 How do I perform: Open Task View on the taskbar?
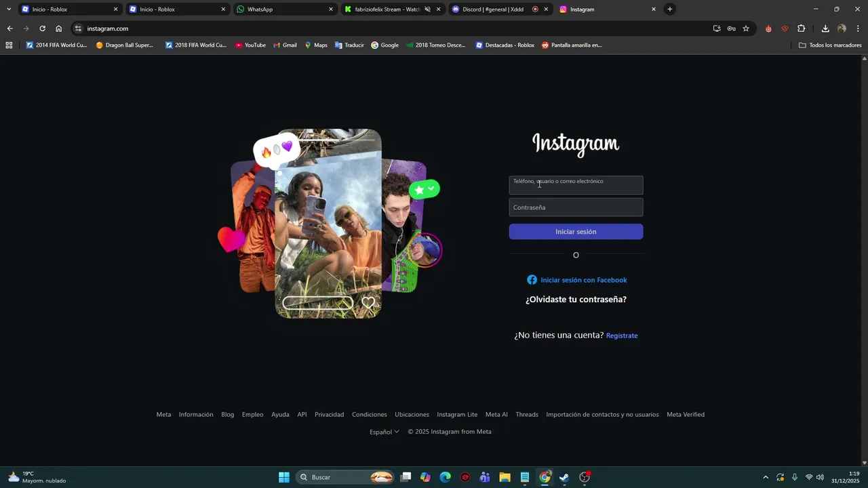(406, 477)
